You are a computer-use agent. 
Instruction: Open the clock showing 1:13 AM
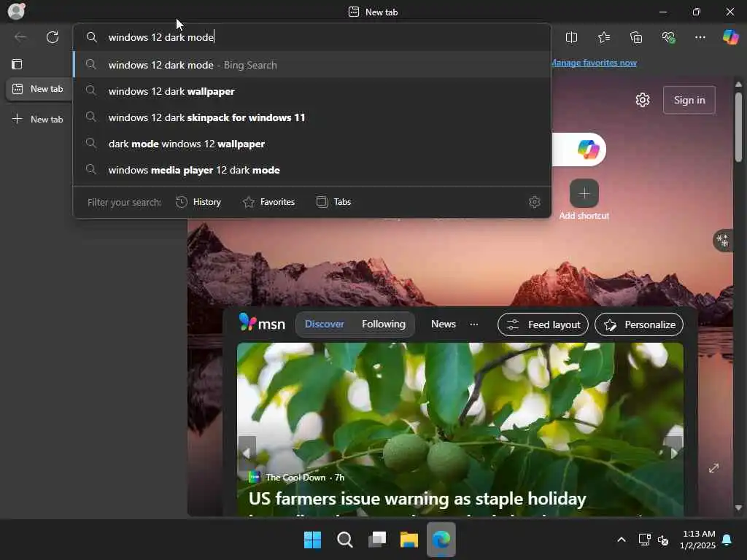coord(698,540)
